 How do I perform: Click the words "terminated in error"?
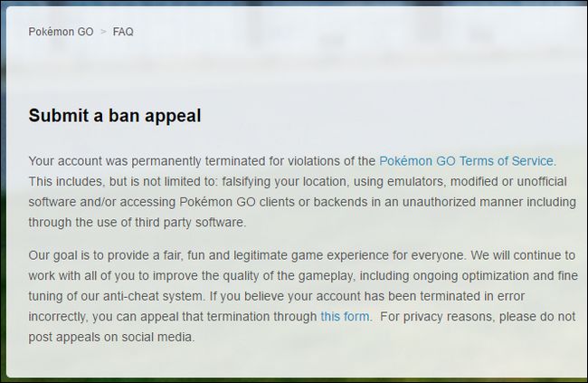coord(472,296)
